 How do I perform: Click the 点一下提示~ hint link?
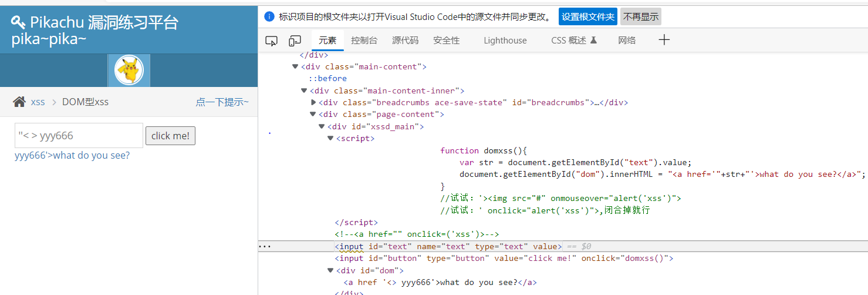click(222, 102)
